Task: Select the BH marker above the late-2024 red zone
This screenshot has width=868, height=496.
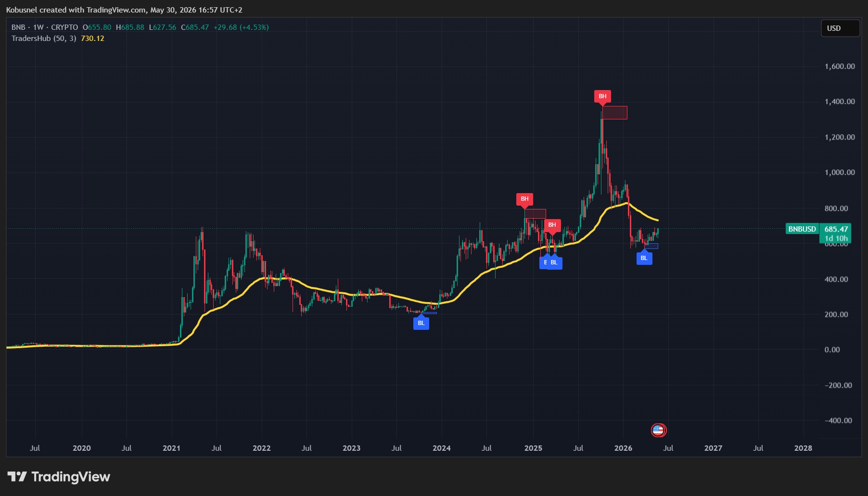Action: [x=524, y=199]
